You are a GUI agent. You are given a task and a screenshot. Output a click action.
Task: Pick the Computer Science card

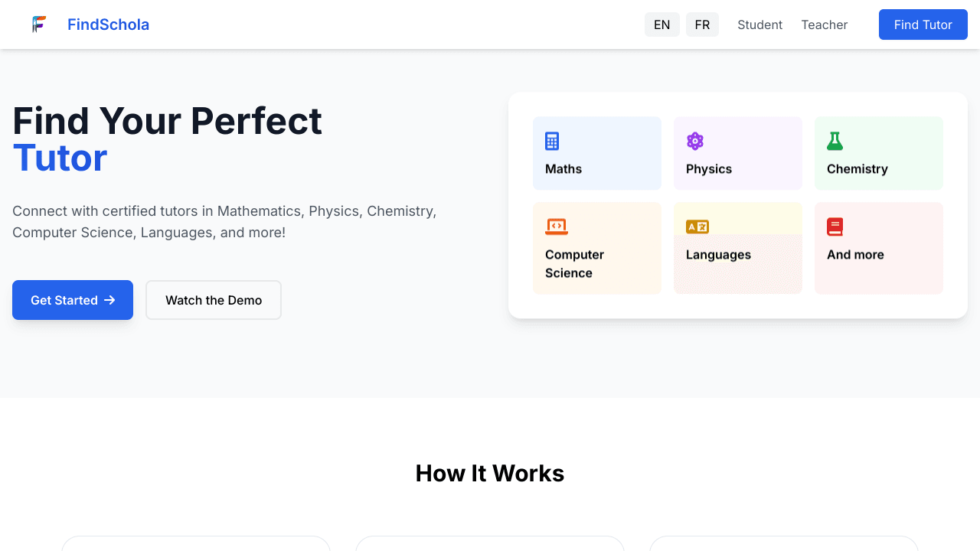(x=597, y=249)
